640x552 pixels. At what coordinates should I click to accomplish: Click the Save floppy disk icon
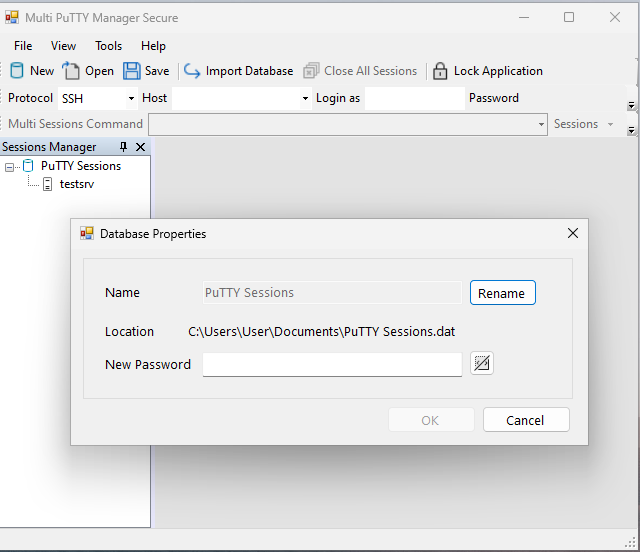(132, 71)
